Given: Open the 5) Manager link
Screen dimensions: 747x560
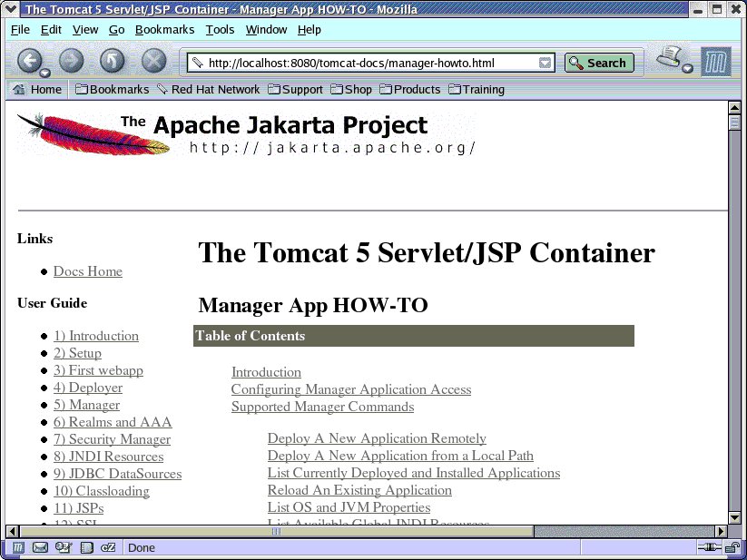Looking at the screenshot, I should (86, 405).
